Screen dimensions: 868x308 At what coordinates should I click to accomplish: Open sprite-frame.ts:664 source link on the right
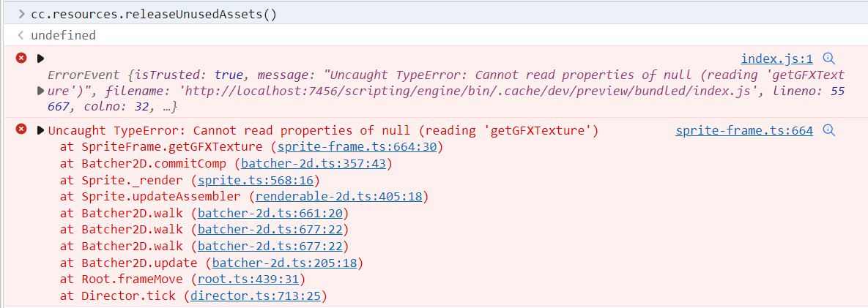click(743, 131)
